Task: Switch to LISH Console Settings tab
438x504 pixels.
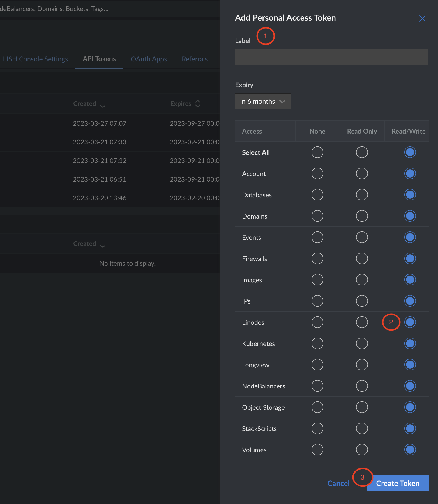Action: [35, 59]
